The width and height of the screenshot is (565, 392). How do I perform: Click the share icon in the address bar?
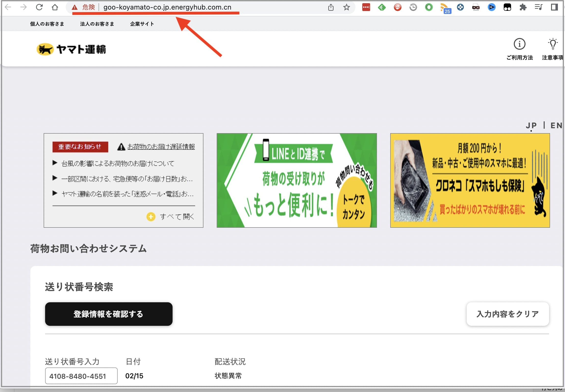tap(331, 7)
